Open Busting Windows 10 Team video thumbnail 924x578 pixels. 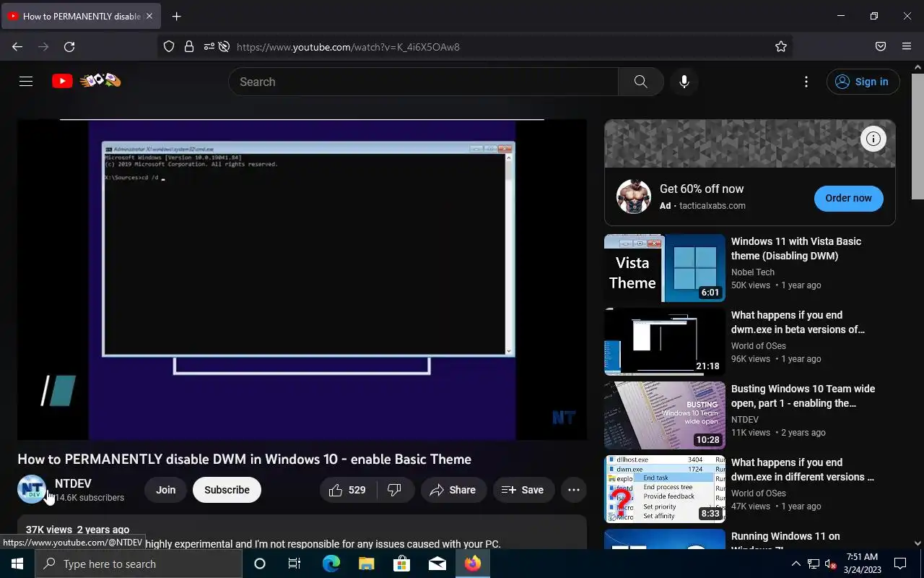pos(664,415)
